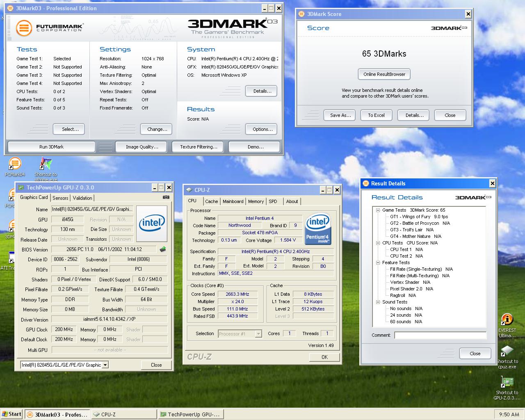
Task: Click the 3DMark Score title bar icon
Action: click(301, 14)
